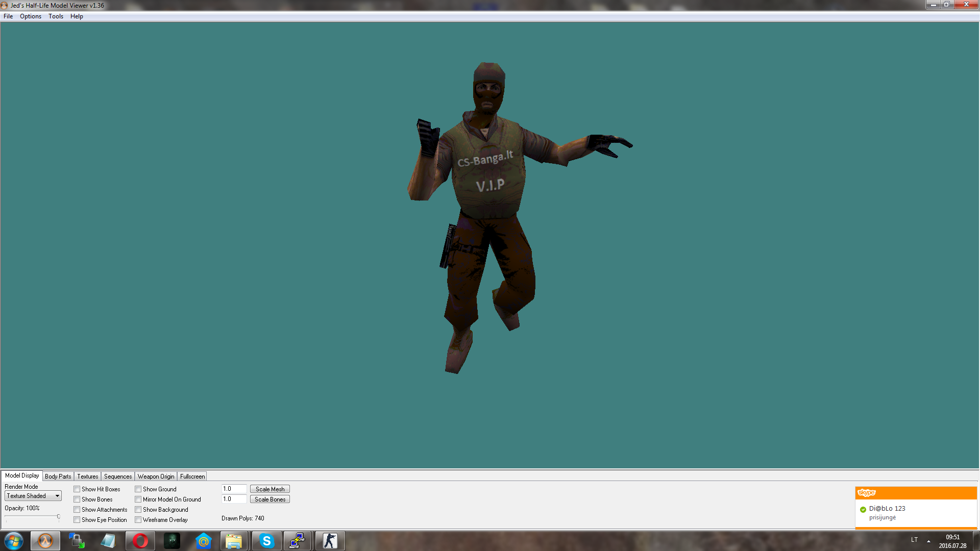
Task: Toggle Mirror Model On Ground checkbox
Action: pos(138,499)
